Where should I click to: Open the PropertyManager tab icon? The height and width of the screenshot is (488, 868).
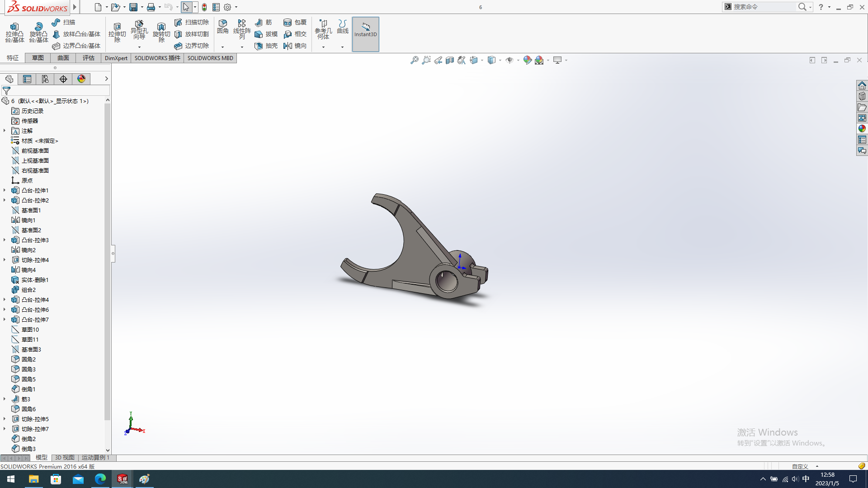click(x=27, y=79)
